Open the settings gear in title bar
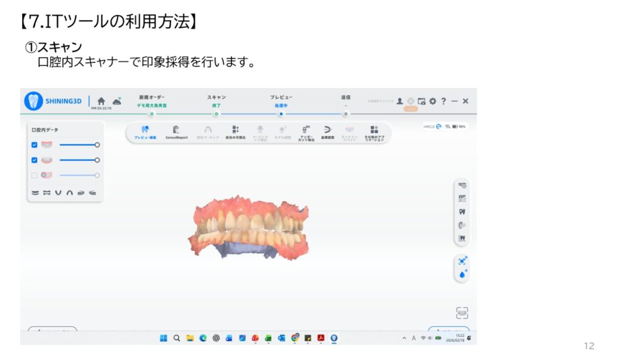The width and height of the screenshot is (644, 362). point(433,101)
